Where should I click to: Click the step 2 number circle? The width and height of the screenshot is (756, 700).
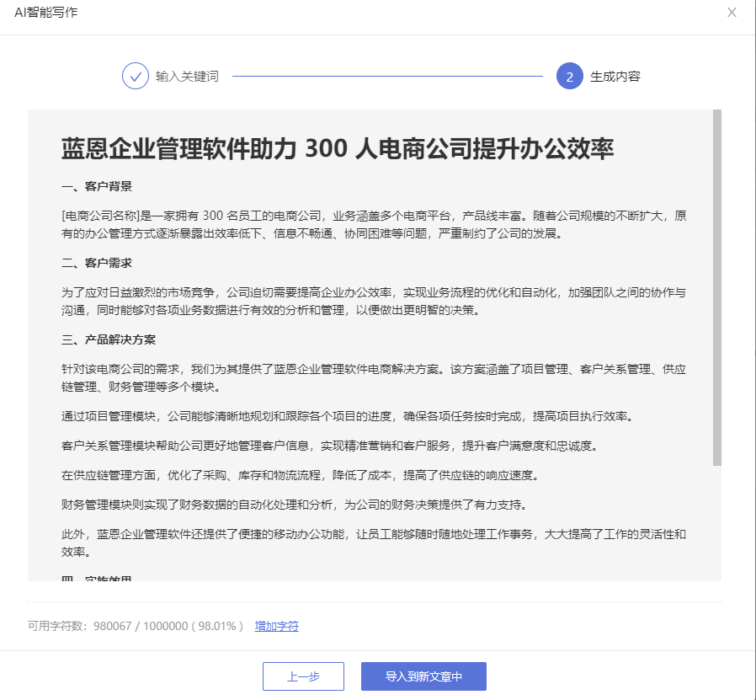point(569,76)
